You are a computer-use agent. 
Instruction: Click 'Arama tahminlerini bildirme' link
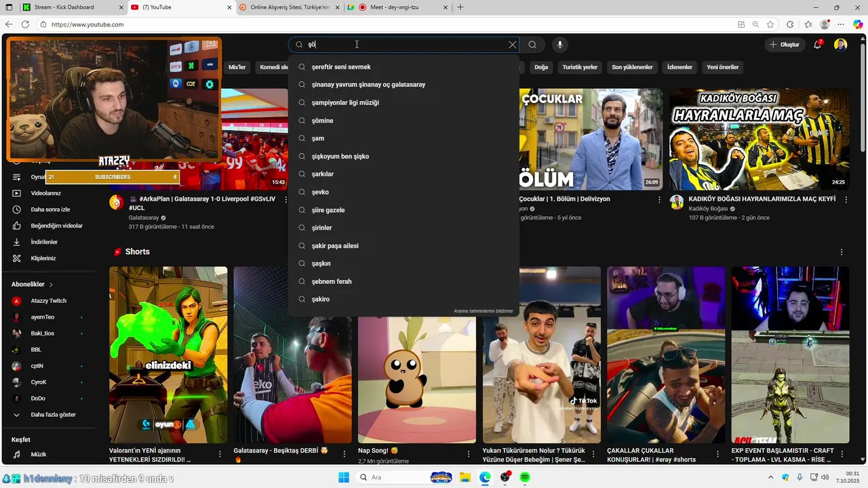pyautogui.click(x=483, y=311)
